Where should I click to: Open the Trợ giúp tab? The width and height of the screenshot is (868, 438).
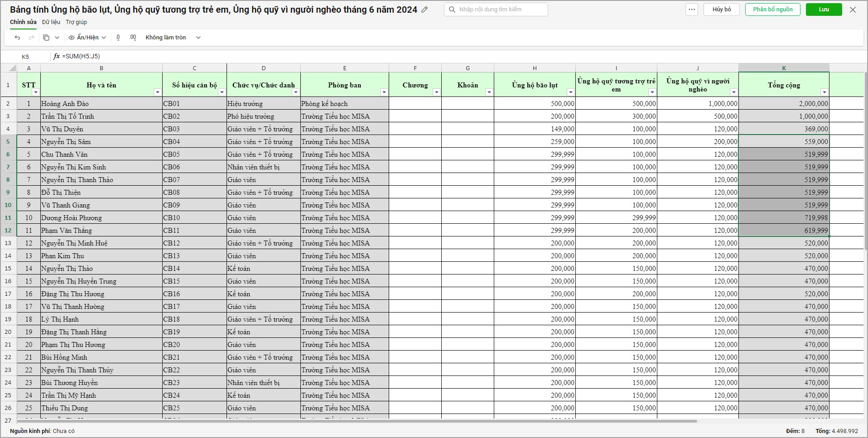[x=76, y=22]
